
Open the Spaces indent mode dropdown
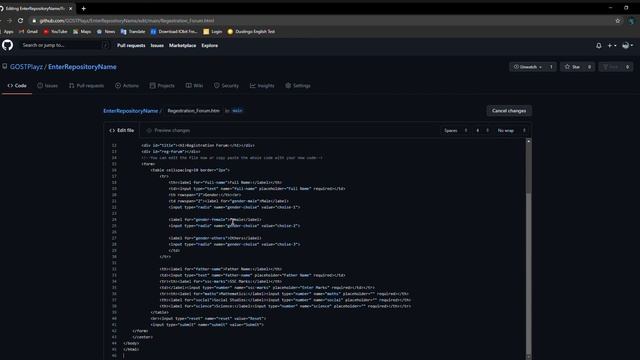coord(456,131)
